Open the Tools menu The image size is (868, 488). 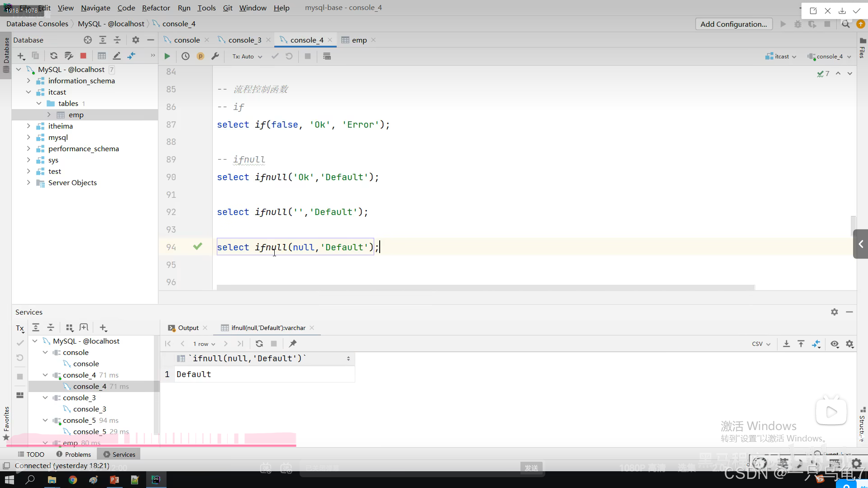coord(206,8)
